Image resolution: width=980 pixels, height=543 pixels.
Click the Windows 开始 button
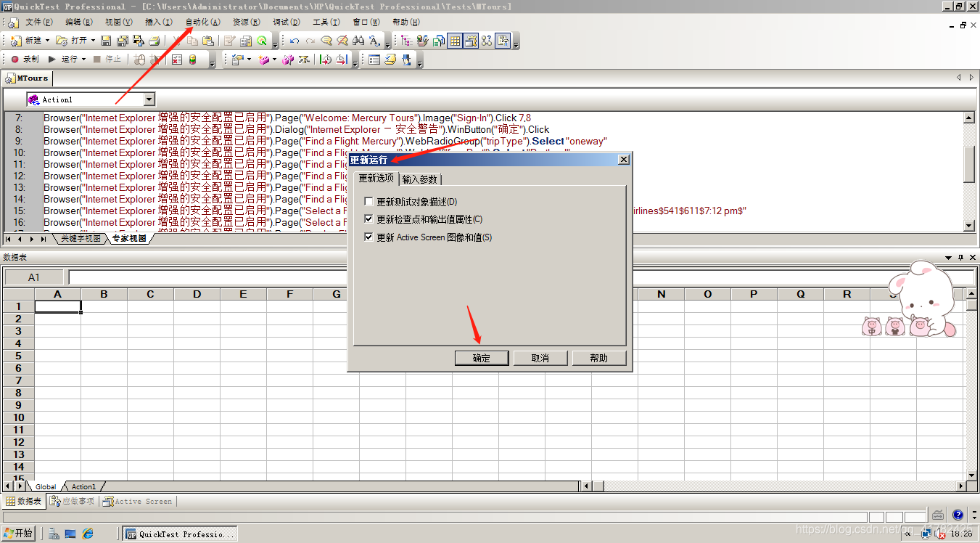click(19, 534)
